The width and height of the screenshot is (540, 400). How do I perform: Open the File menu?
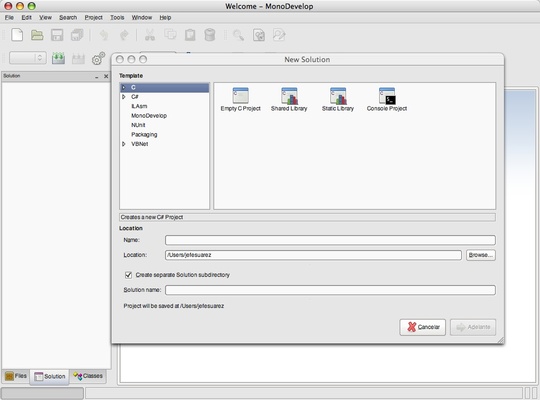[x=9, y=17]
